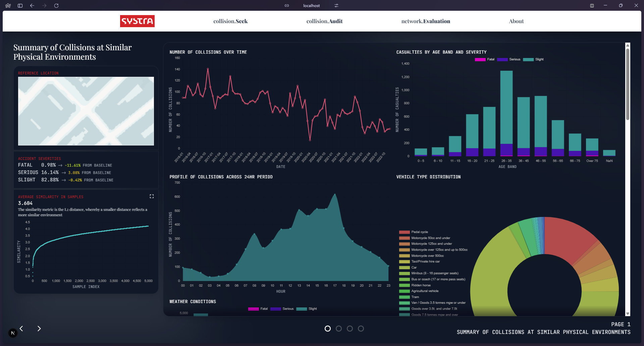Open the About page link
This screenshot has height=346, width=644.
pos(516,21)
